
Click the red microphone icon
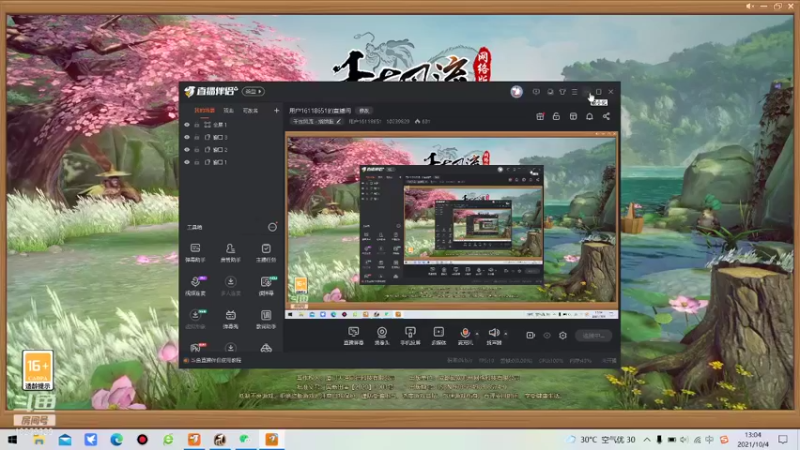coord(465,333)
